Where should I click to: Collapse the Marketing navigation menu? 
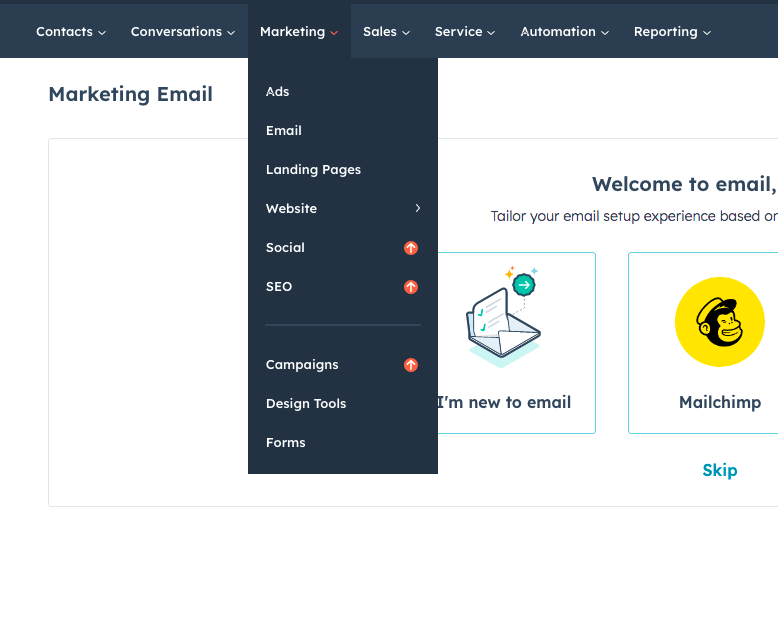click(x=299, y=32)
